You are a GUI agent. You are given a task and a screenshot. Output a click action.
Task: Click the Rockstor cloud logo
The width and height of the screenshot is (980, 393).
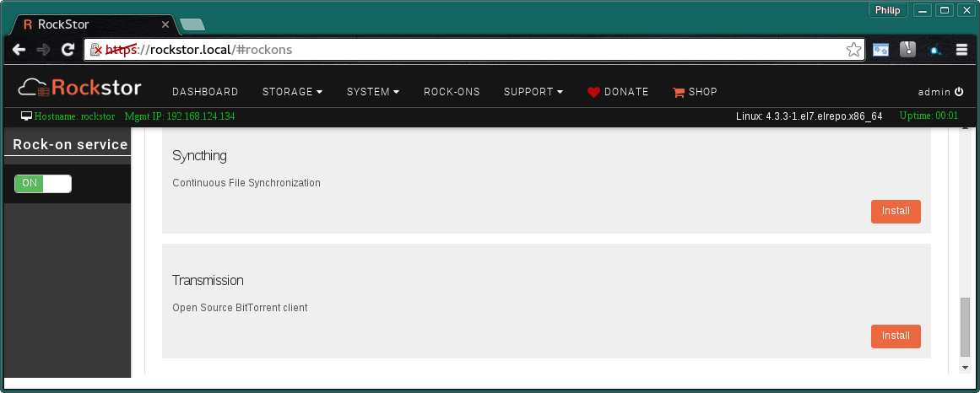tap(79, 88)
